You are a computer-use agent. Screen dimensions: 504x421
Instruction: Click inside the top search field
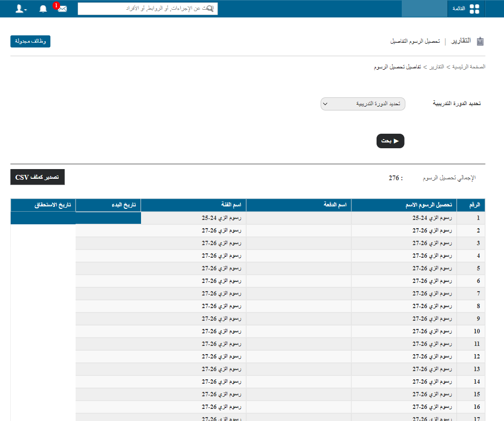pos(147,9)
